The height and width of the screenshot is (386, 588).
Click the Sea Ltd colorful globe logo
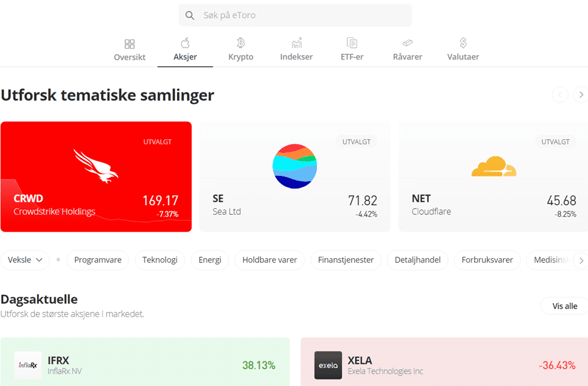[295, 166]
